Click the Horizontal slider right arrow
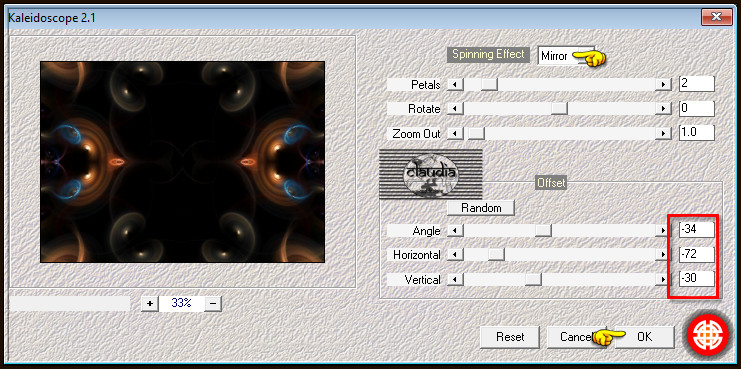Viewport: 741px width, 369px height. tap(663, 255)
